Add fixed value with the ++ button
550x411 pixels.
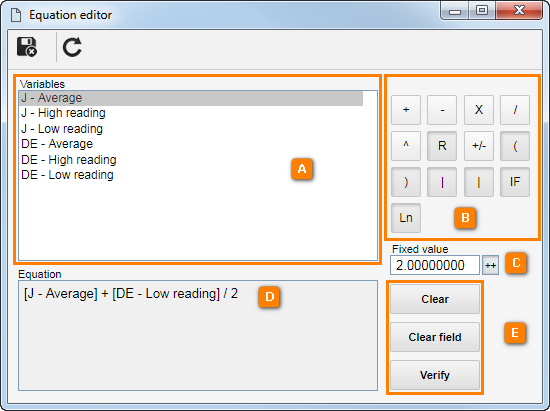pos(490,265)
